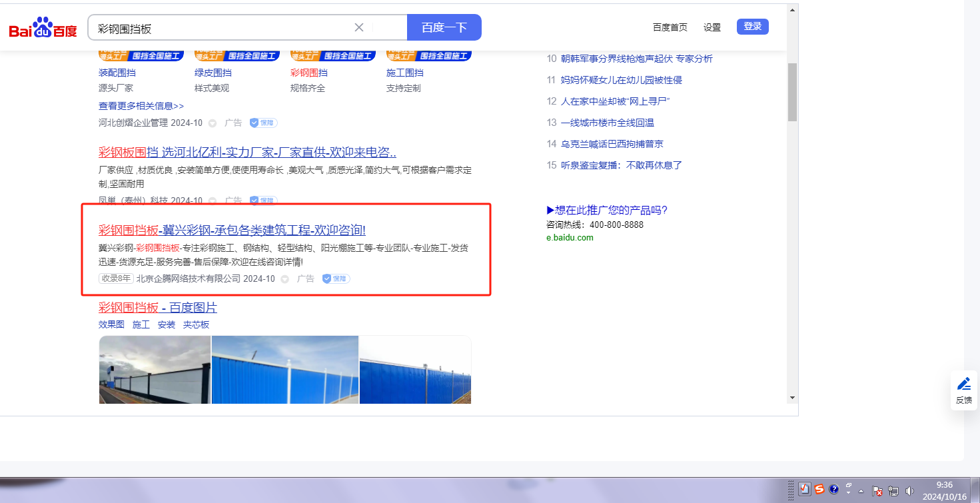Click the volume speaker tray icon
This screenshot has height=503, width=980.
click(910, 490)
